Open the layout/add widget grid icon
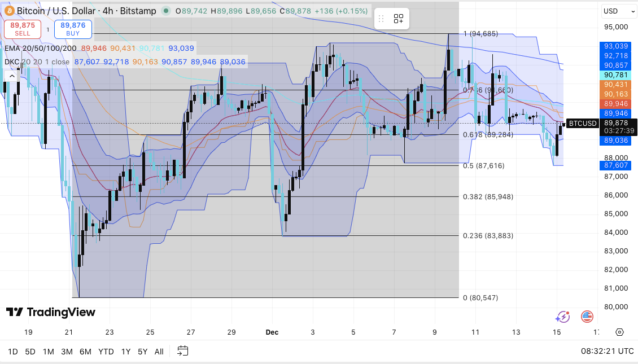This screenshot has width=638, height=364. pyautogui.click(x=399, y=19)
